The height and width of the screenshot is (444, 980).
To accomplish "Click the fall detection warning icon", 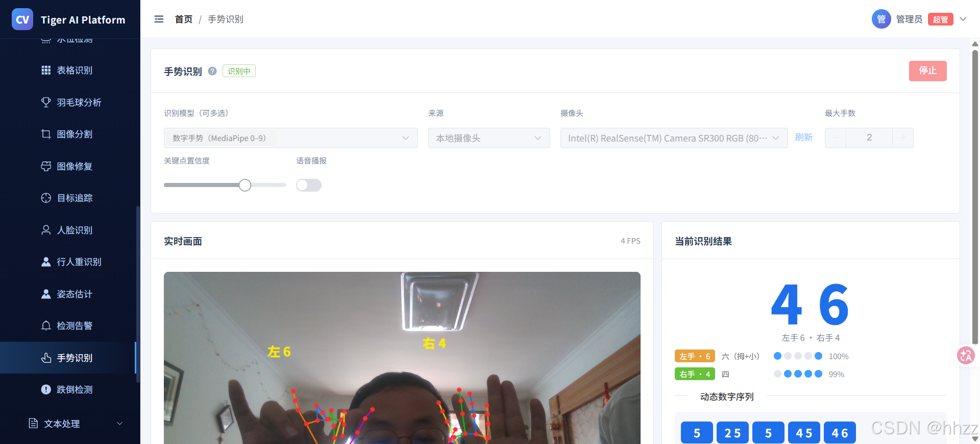I will point(46,389).
